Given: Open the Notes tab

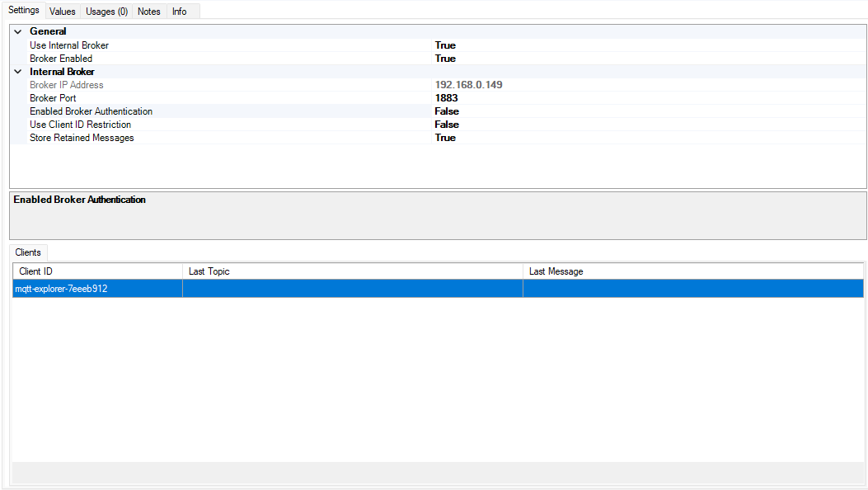Looking at the screenshot, I should [x=149, y=12].
